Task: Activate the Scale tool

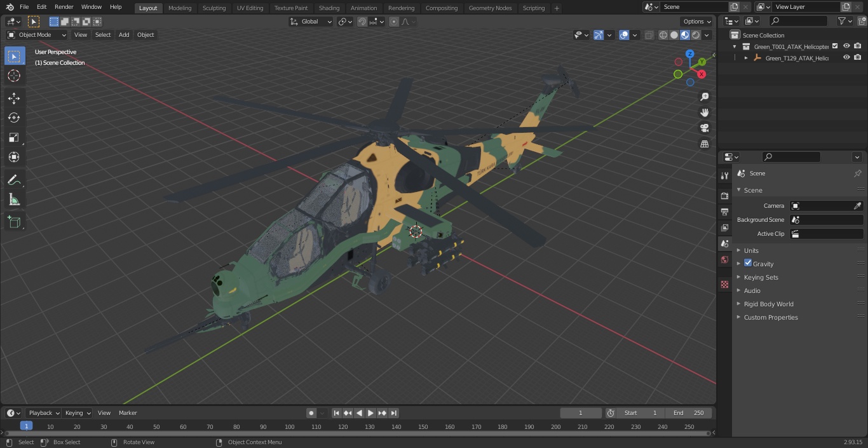Action: point(14,137)
